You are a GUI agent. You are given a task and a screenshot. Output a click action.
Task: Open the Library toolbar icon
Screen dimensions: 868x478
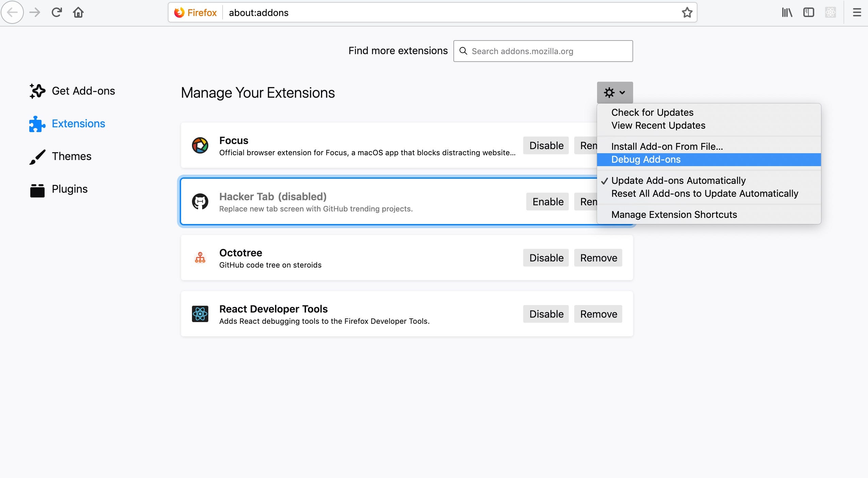pos(787,13)
